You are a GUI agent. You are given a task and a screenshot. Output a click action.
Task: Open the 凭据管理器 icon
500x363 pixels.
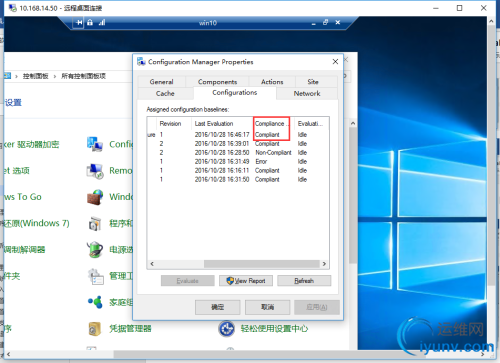pyautogui.click(x=95, y=329)
